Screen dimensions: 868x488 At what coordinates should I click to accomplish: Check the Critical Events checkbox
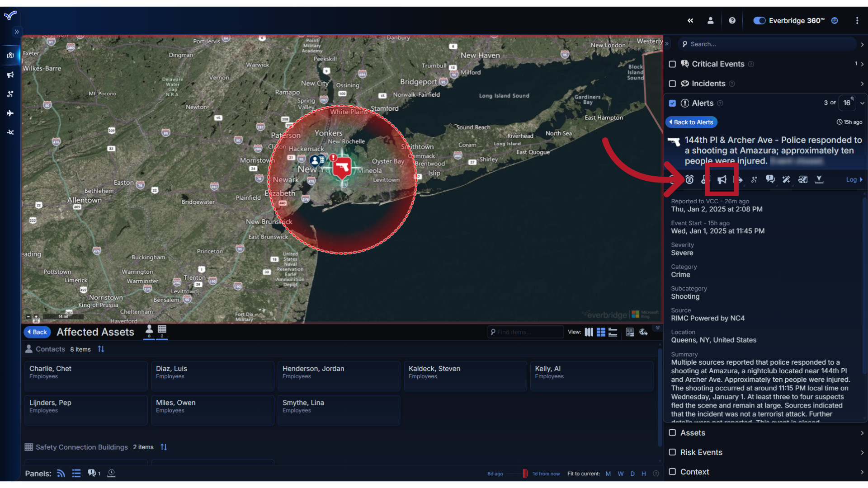pos(672,64)
